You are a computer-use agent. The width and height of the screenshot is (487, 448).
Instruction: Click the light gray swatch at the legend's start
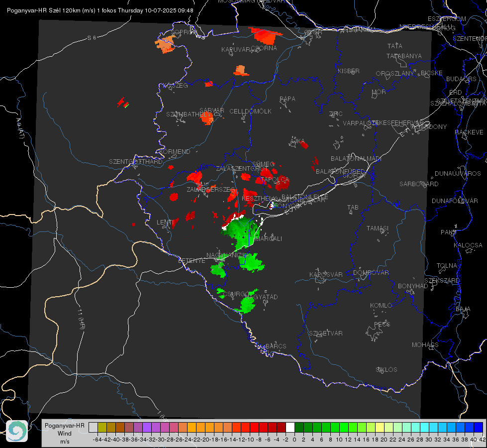93,427
